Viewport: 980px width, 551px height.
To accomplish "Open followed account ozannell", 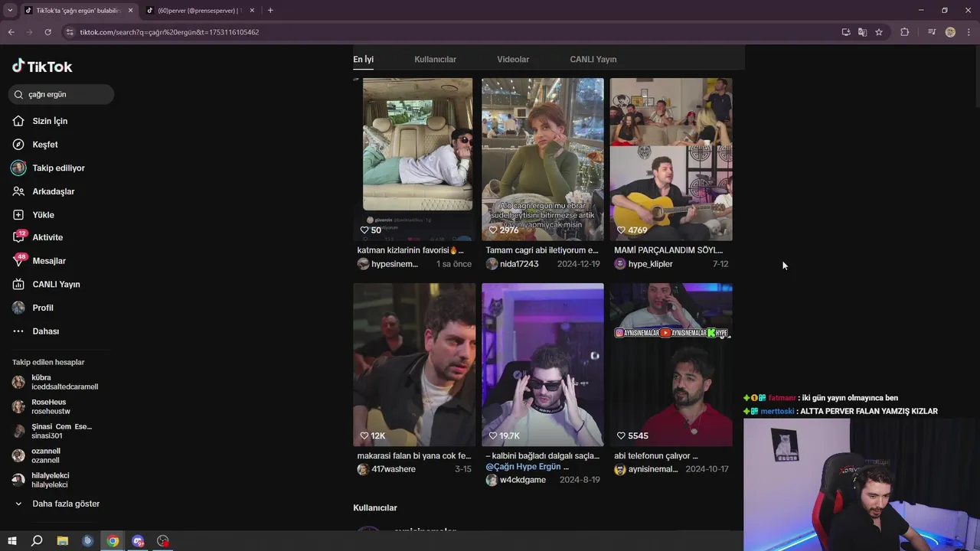I will pos(36,455).
